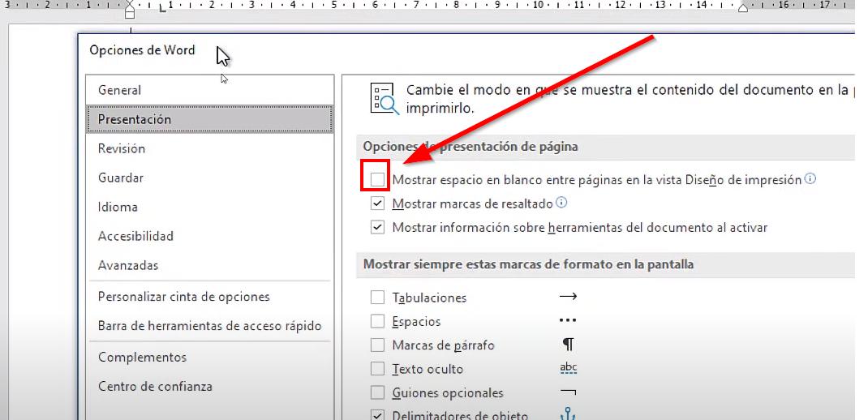Click the Opciones de presentación de página heading
The height and width of the screenshot is (420, 868).
click(x=471, y=147)
